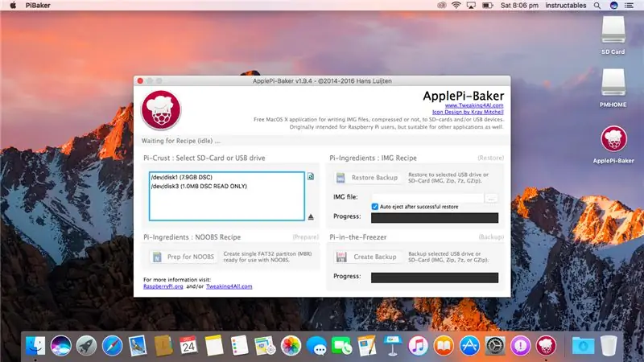Click the ApplePi-Baker chef logo in window
The height and width of the screenshot is (362, 644).
[161, 110]
